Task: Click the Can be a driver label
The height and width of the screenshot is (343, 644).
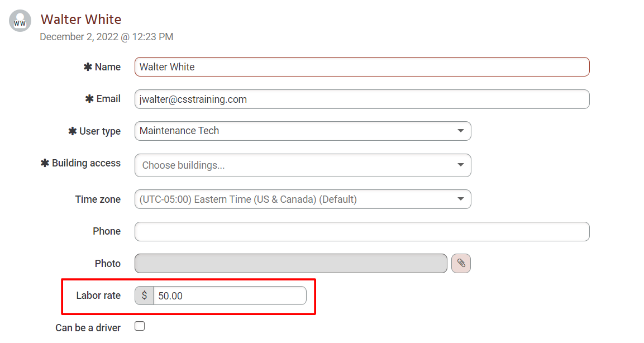Action: point(88,328)
